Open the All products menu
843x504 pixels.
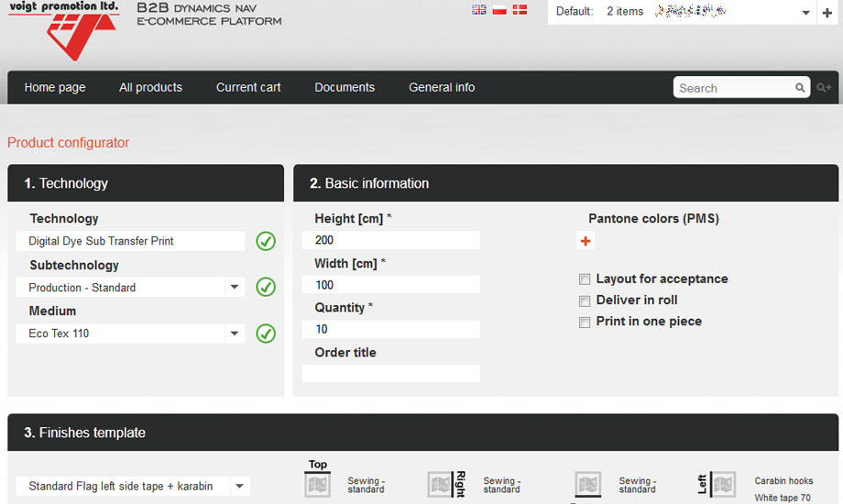click(x=150, y=88)
